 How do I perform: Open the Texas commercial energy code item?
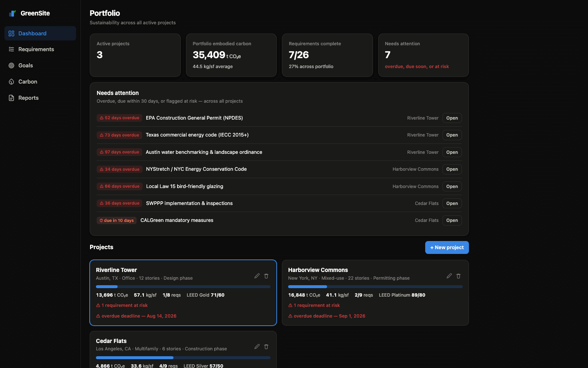coord(452,135)
